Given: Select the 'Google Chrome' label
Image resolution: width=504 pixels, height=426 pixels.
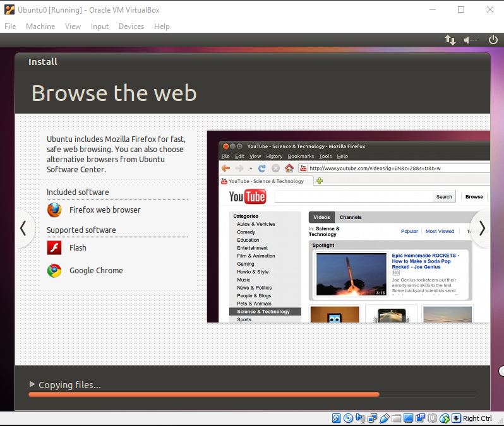Looking at the screenshot, I should point(96,271).
